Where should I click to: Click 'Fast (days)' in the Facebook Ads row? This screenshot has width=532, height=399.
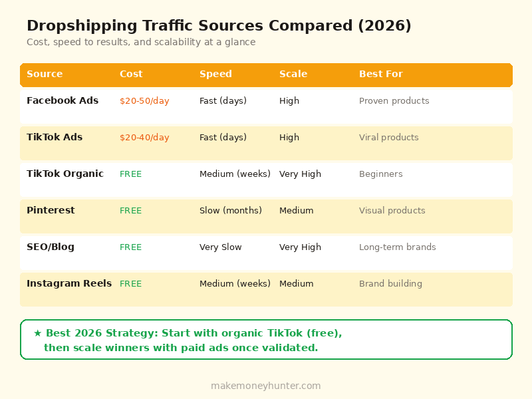coord(223,101)
